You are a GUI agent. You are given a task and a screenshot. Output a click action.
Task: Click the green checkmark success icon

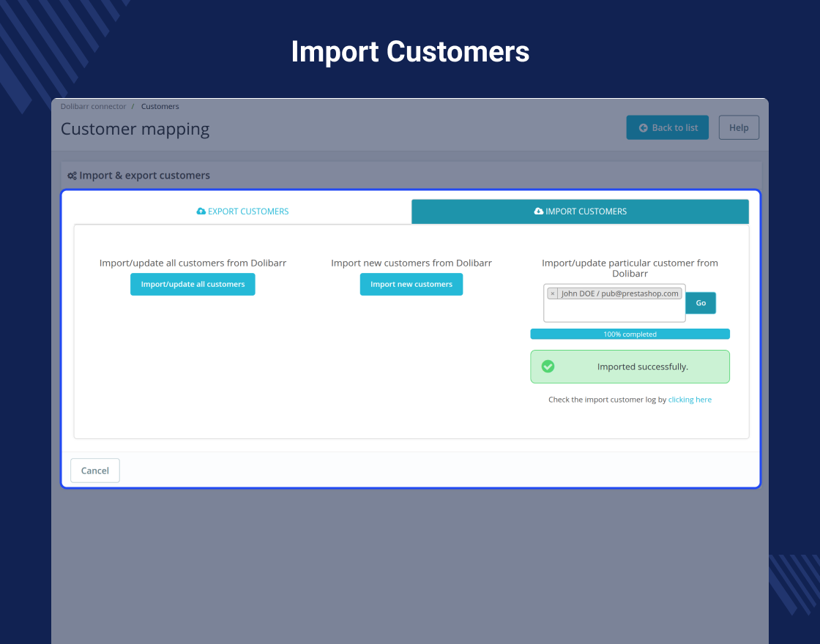[x=548, y=367]
